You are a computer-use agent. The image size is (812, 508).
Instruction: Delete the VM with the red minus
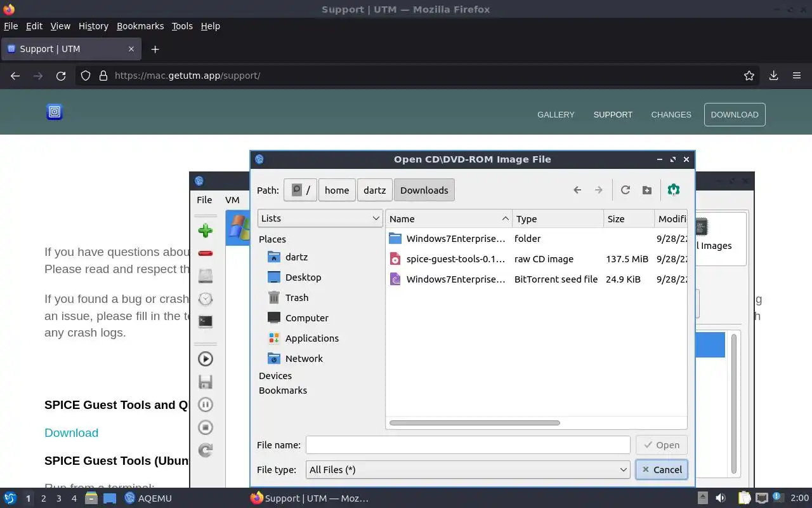pyautogui.click(x=205, y=253)
